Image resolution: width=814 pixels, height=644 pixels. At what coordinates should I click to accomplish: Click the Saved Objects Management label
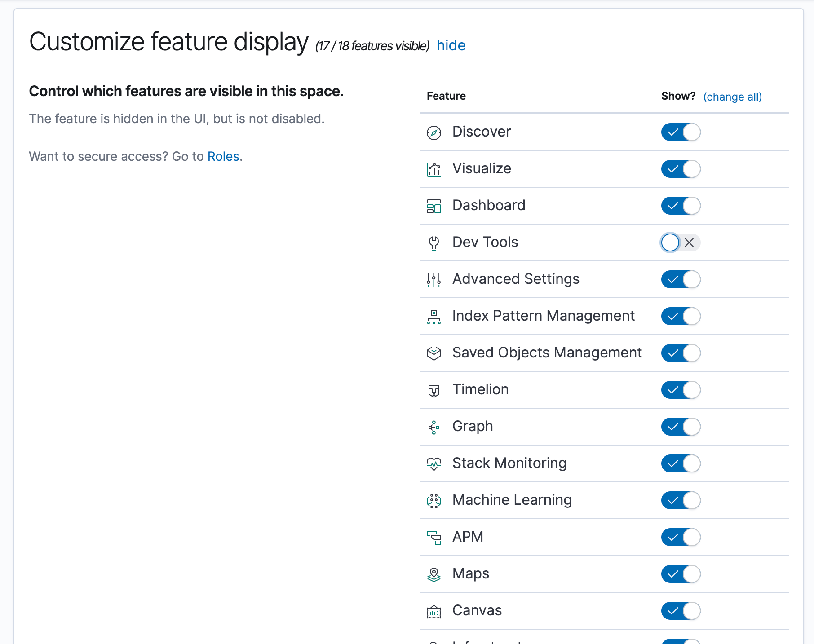tap(547, 353)
